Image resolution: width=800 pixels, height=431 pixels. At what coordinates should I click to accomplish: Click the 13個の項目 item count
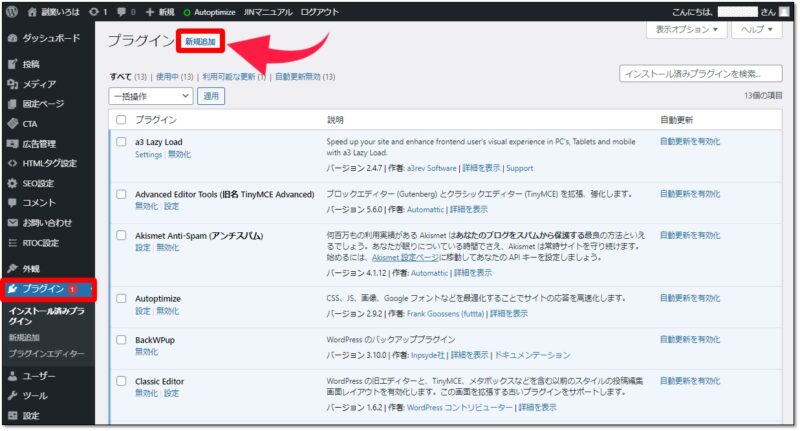763,95
